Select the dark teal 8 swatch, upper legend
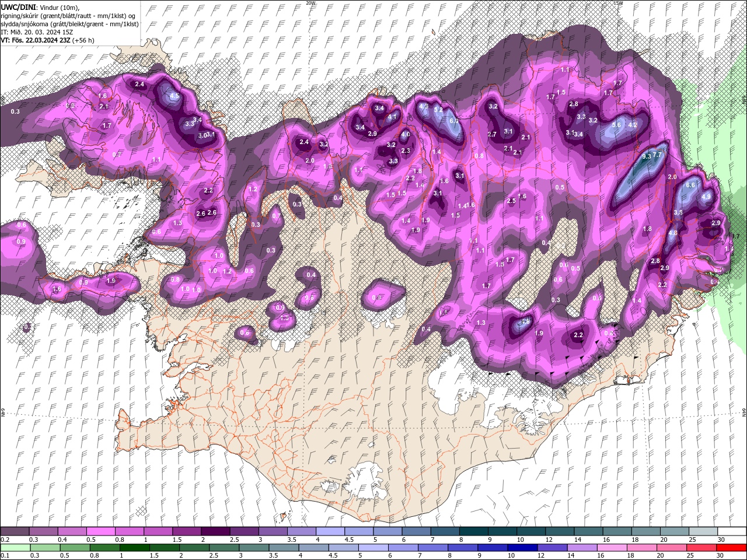This screenshot has height=560, width=747. (x=473, y=531)
